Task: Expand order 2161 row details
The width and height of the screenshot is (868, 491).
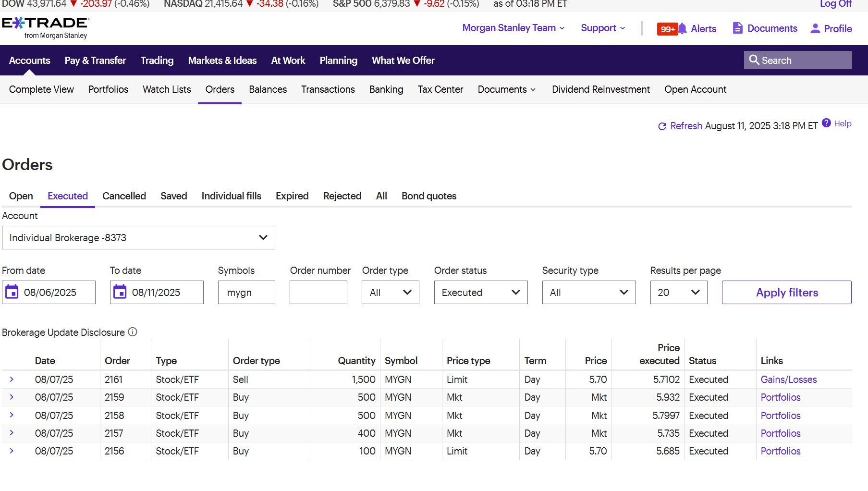Action: 12,380
